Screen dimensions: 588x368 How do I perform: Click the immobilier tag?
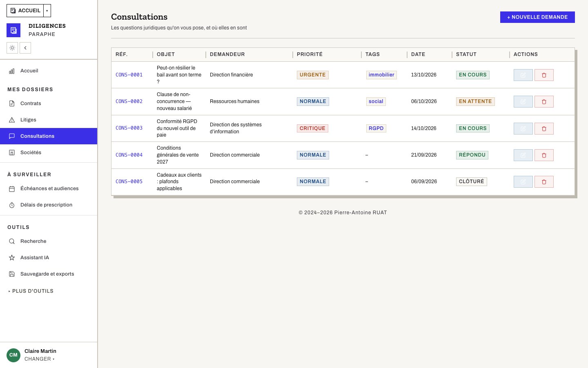(x=381, y=75)
